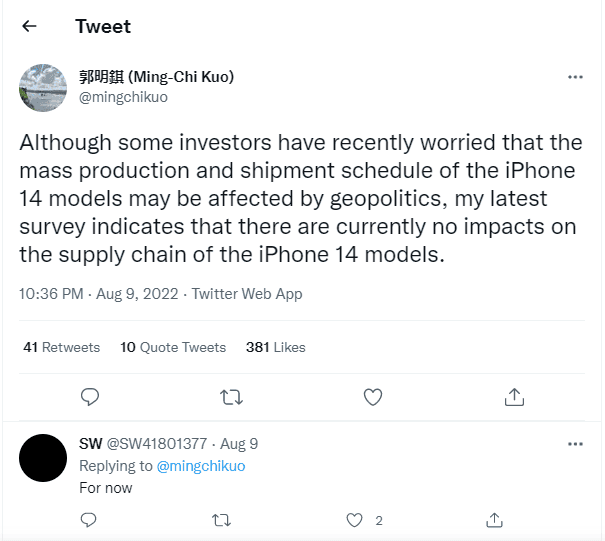Retweet the main tweet
Viewport: 605px width, 541px height.
coord(231,397)
